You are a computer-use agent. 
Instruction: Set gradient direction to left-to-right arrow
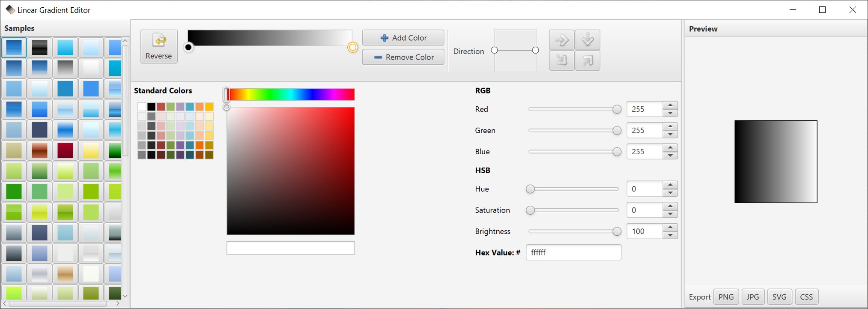[x=561, y=40]
